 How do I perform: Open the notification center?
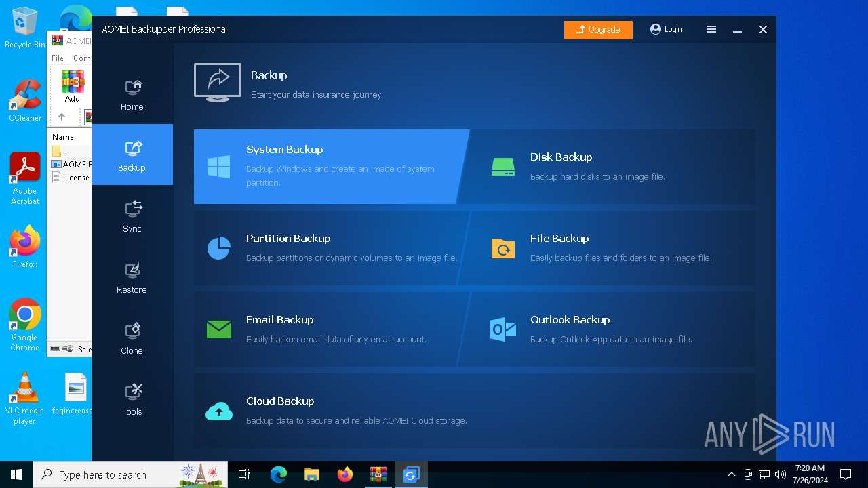(846, 474)
